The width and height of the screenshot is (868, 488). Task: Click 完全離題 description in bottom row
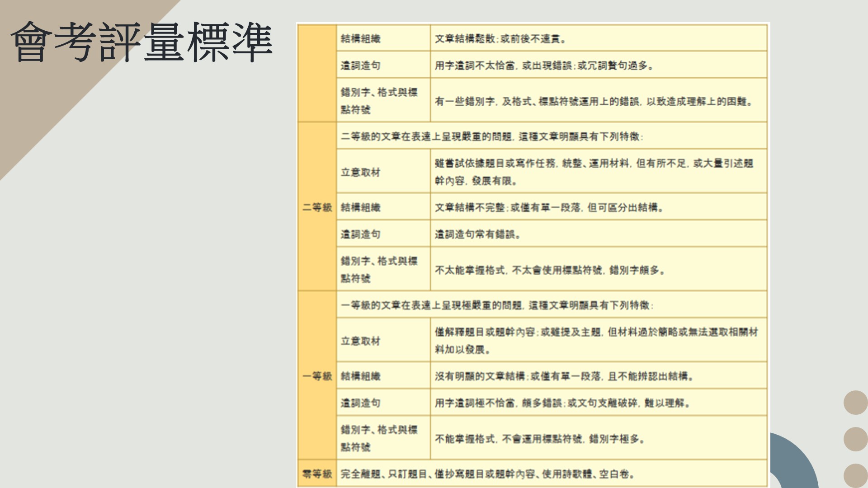487,474
